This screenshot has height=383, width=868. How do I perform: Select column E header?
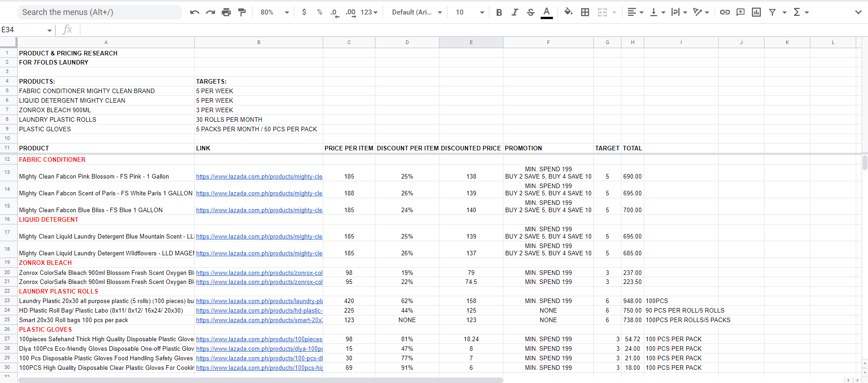[x=471, y=42]
